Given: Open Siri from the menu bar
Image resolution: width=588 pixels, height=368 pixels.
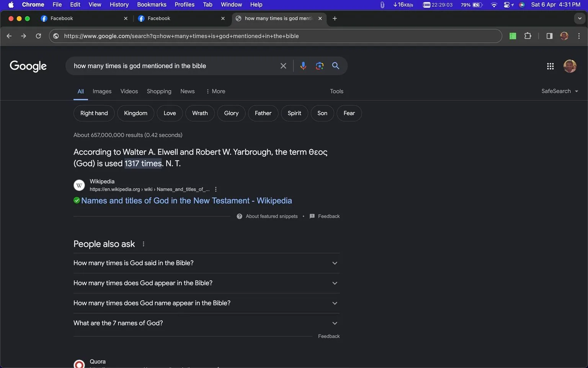Looking at the screenshot, I should click(522, 5).
